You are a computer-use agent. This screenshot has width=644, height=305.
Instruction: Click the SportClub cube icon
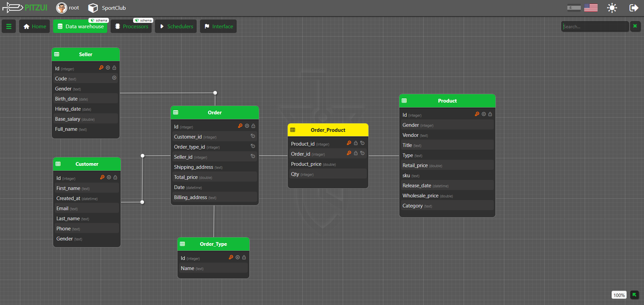point(93,8)
